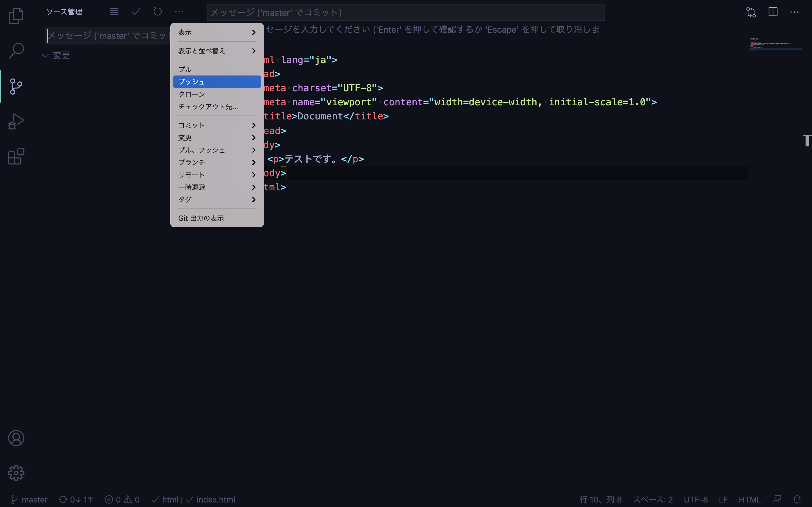Expand the ブランチ submenu
The image size is (812, 507).
click(217, 162)
